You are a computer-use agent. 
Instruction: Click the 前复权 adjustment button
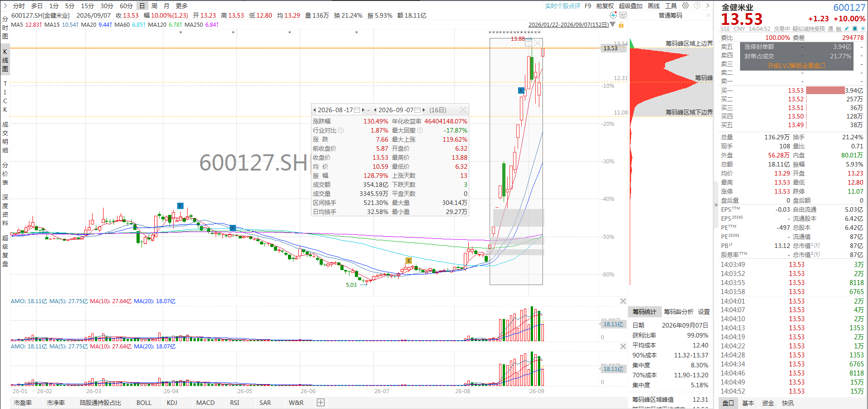coord(605,6)
